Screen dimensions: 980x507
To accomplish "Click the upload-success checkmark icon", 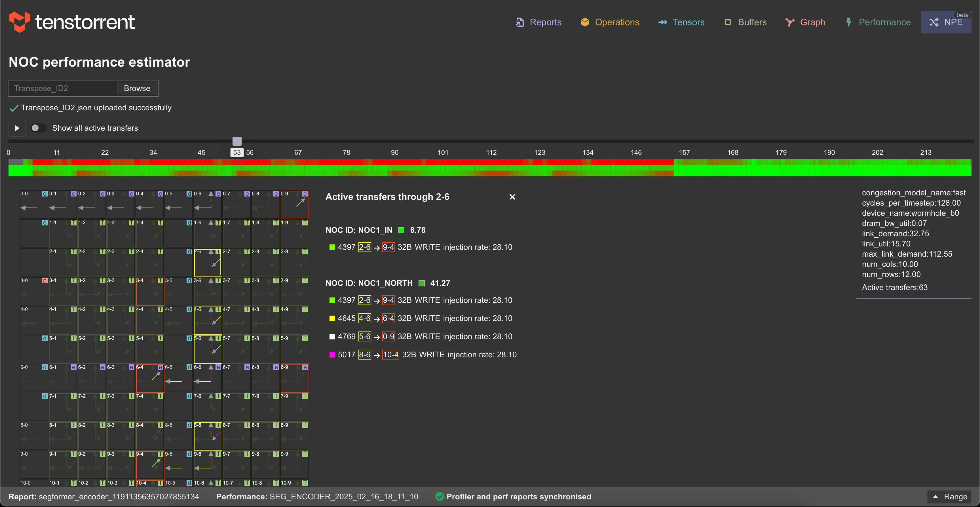I will point(14,108).
